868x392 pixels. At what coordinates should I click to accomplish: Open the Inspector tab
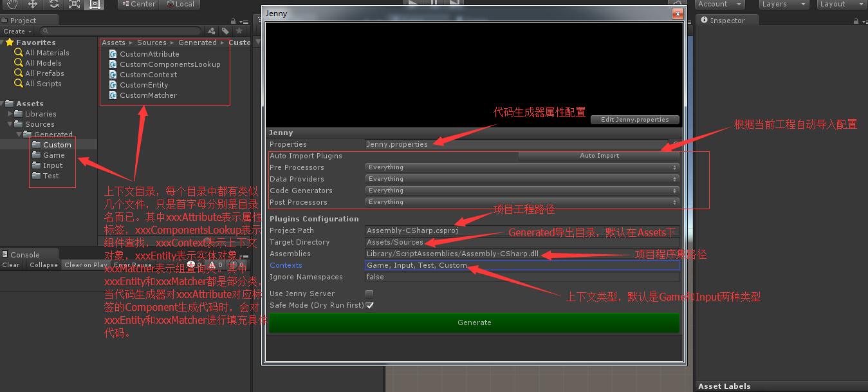point(727,21)
